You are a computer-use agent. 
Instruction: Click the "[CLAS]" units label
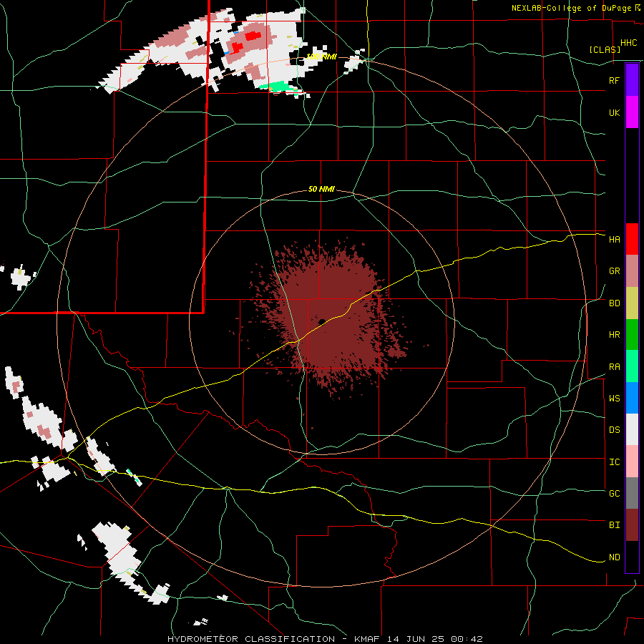click(x=605, y=49)
